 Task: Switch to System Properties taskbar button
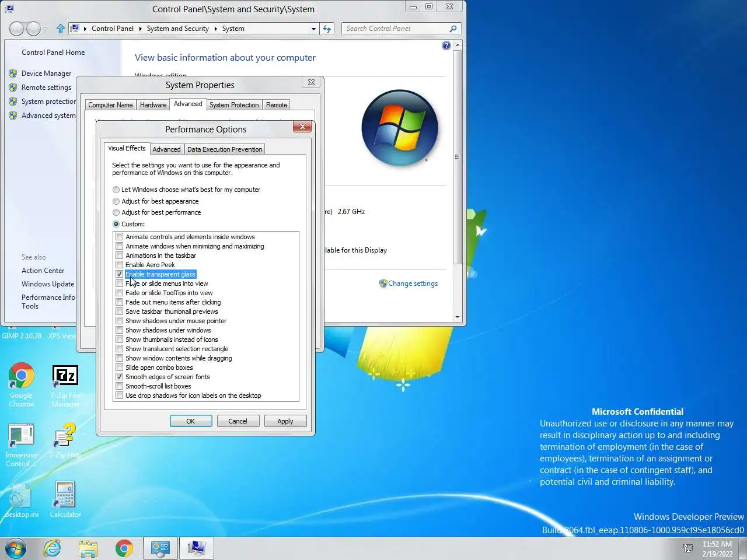(x=196, y=548)
